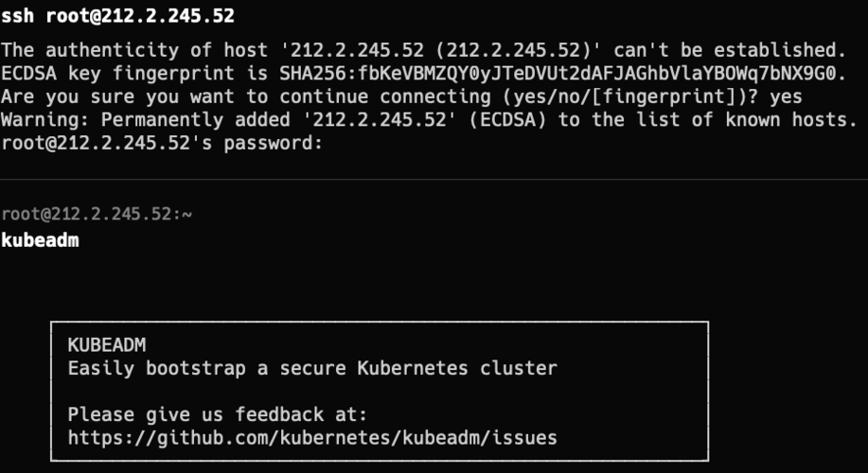The height and width of the screenshot is (473, 868).
Task: Click the "KUBEADM" heading in the box
Action: [x=106, y=345]
